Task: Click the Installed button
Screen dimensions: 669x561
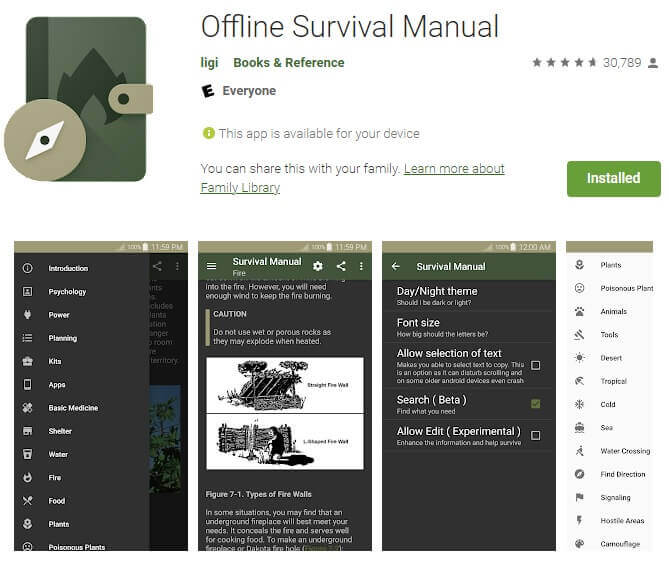Action: 614,178
